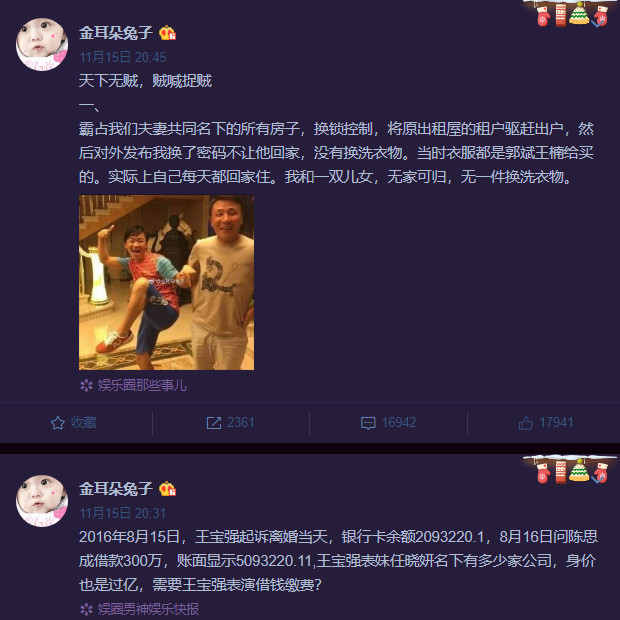Click the star favorite icon beside 收藏
The height and width of the screenshot is (620, 620).
pyautogui.click(x=58, y=423)
